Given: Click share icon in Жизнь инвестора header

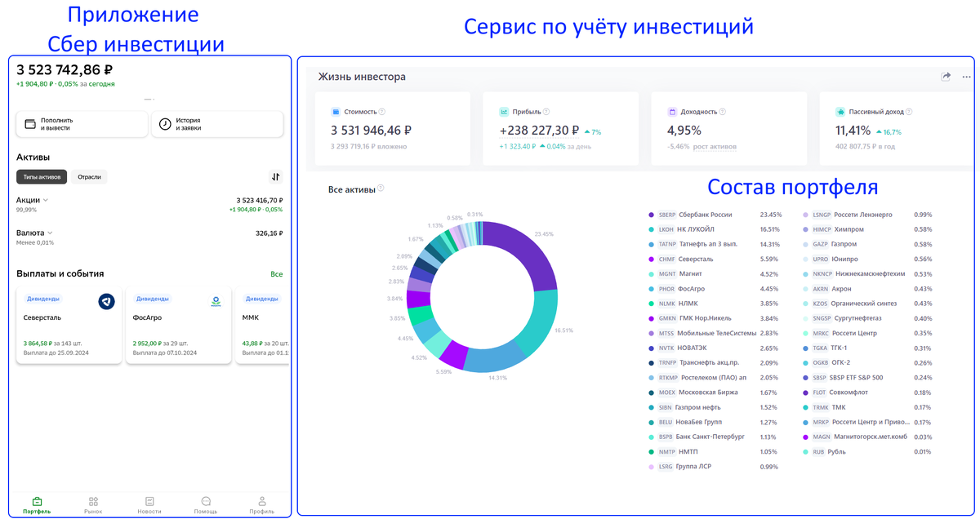Looking at the screenshot, I should point(946,76).
